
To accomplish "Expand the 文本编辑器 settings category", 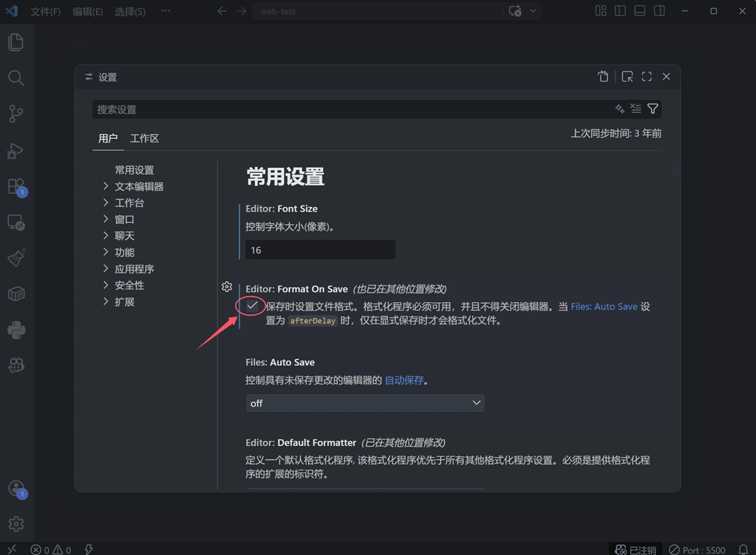I will tap(106, 186).
